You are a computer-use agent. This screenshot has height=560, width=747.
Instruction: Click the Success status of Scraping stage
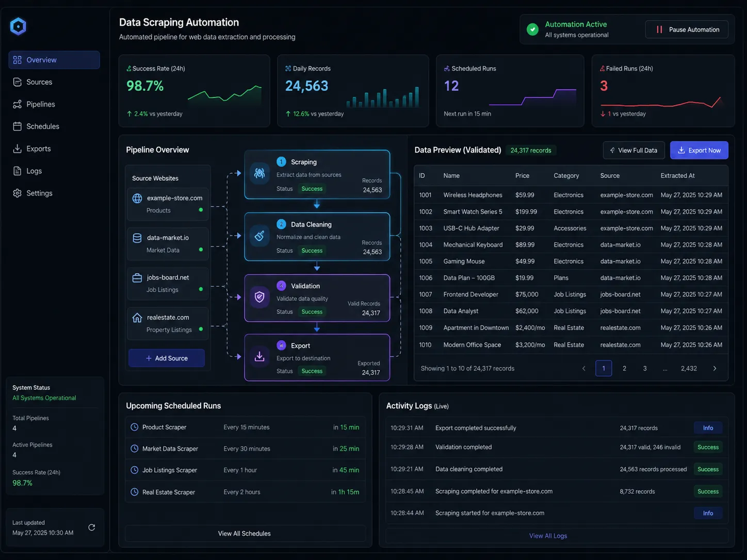coord(312,189)
